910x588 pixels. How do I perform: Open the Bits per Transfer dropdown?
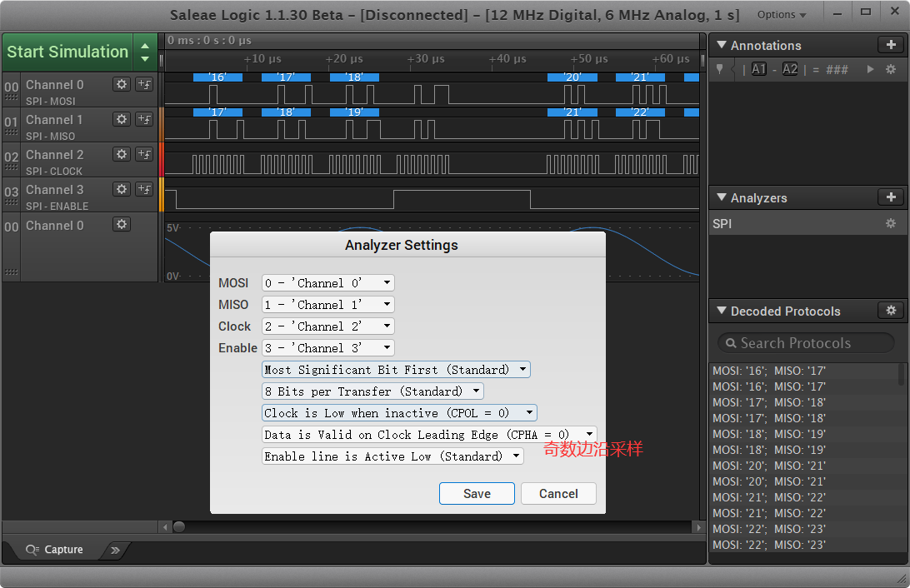click(x=372, y=391)
